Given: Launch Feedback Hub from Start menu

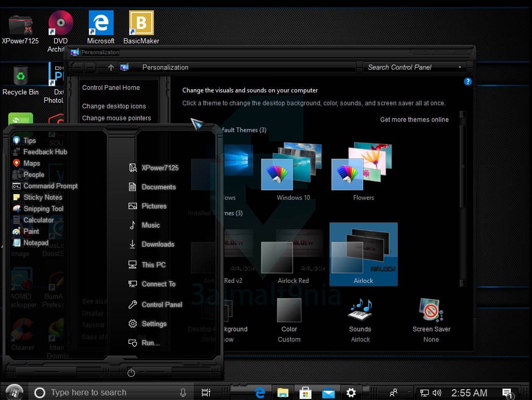Looking at the screenshot, I should tap(40, 152).
